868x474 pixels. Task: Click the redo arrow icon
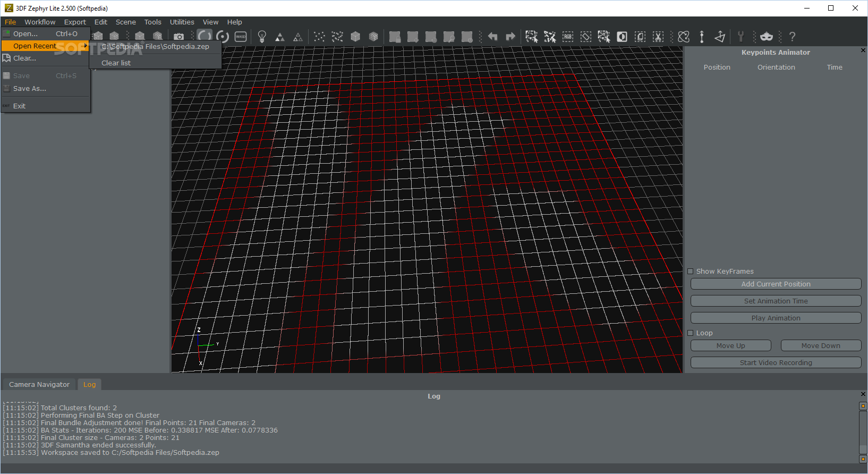click(510, 37)
